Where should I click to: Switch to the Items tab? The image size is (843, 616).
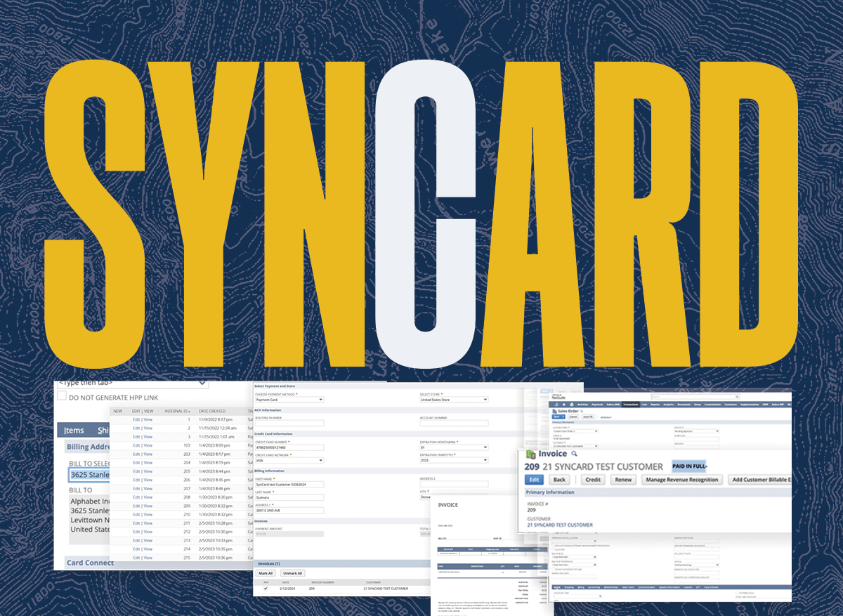click(x=74, y=431)
